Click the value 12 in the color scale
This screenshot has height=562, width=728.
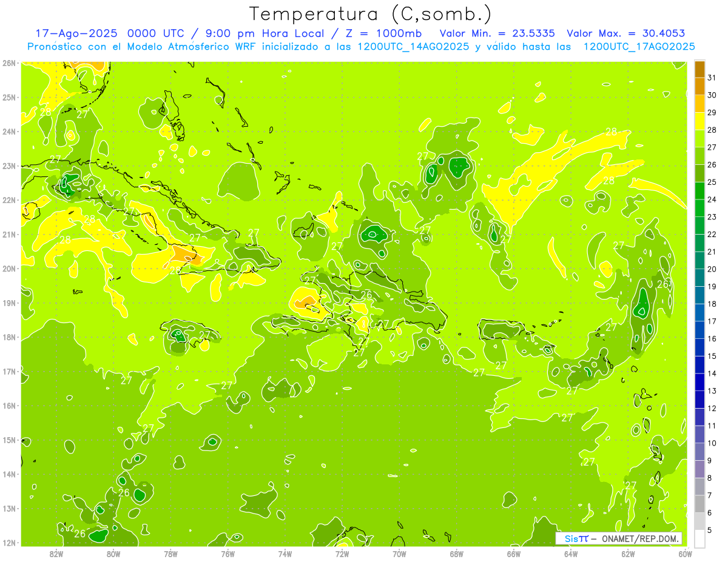[x=712, y=409]
